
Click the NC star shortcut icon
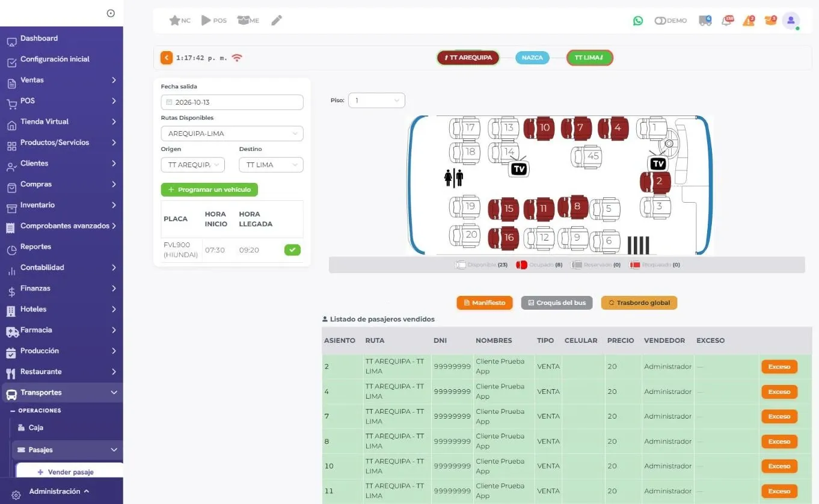pyautogui.click(x=180, y=20)
